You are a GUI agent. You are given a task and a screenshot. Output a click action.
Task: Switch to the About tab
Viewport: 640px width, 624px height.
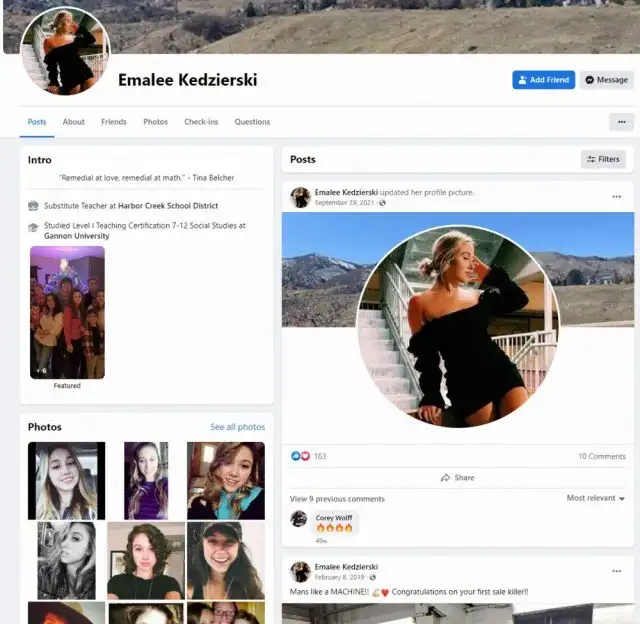point(74,122)
